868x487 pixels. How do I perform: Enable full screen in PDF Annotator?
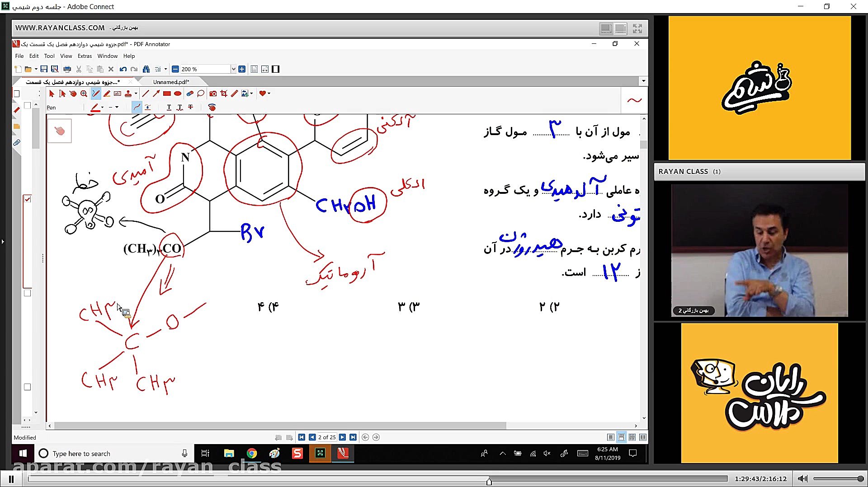coord(276,69)
